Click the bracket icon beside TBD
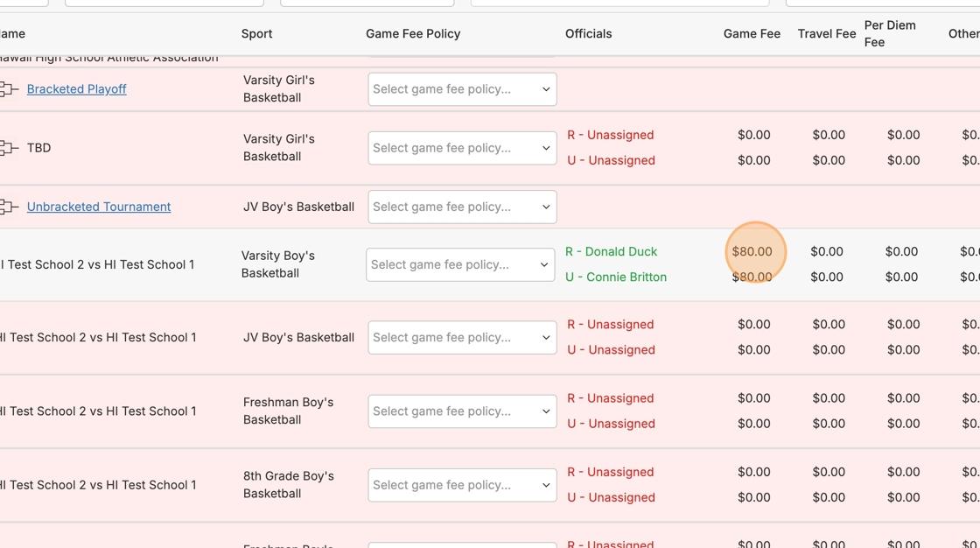The width and height of the screenshot is (980, 548). pyautogui.click(x=9, y=148)
